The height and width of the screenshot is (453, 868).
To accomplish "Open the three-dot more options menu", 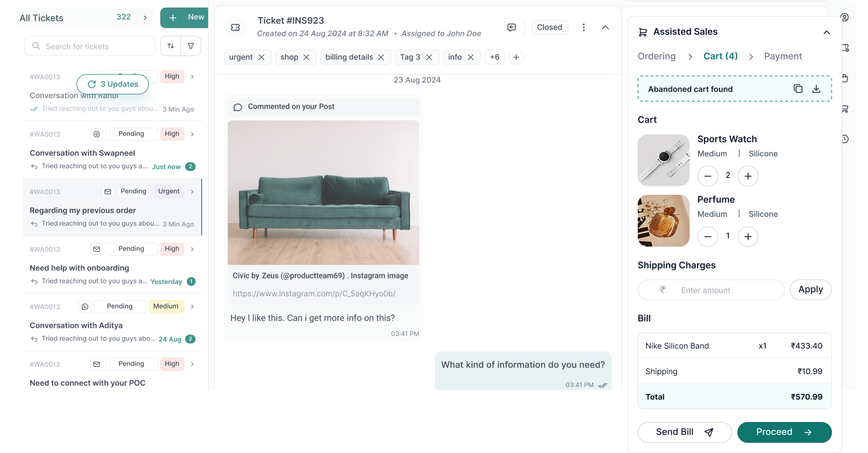I will (584, 27).
